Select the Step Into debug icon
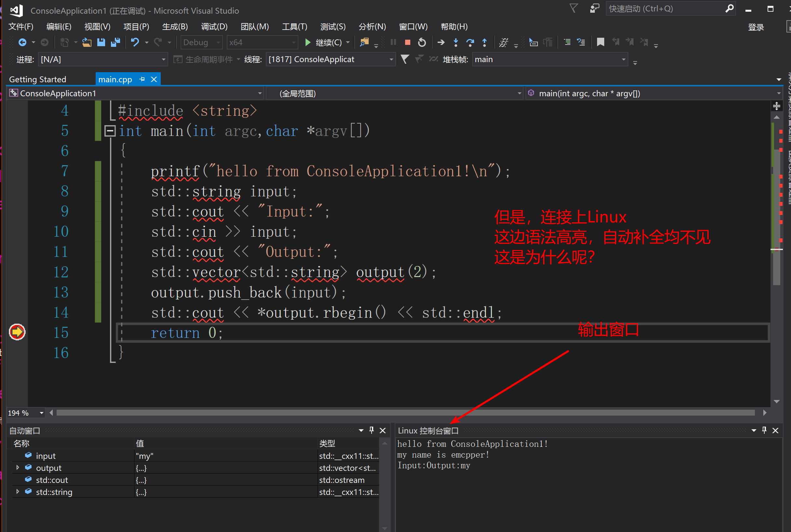Viewport: 791px width, 532px height. pos(456,42)
